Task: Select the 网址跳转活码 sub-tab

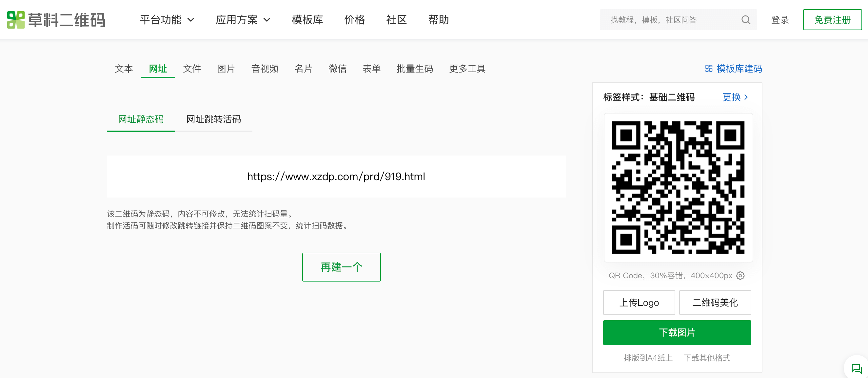Action: (x=214, y=119)
